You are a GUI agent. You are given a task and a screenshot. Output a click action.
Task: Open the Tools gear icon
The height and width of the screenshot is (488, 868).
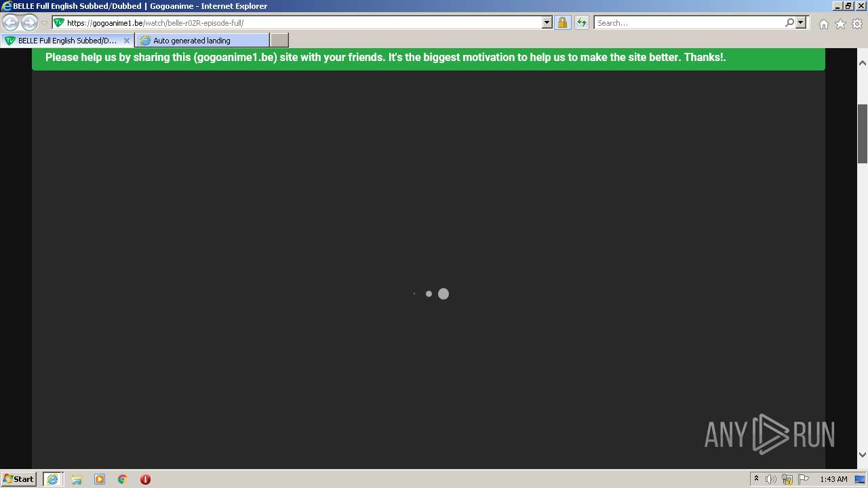(857, 24)
